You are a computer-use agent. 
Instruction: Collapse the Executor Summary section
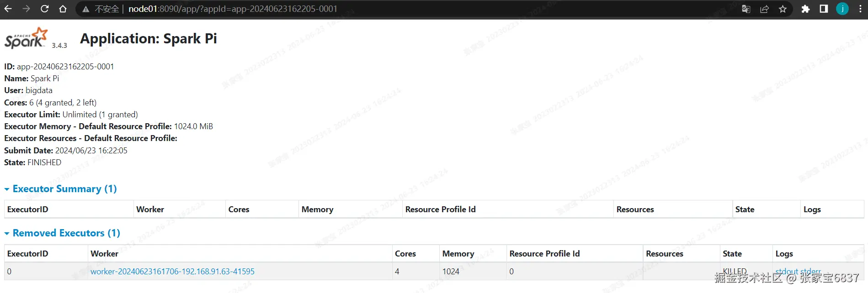60,189
